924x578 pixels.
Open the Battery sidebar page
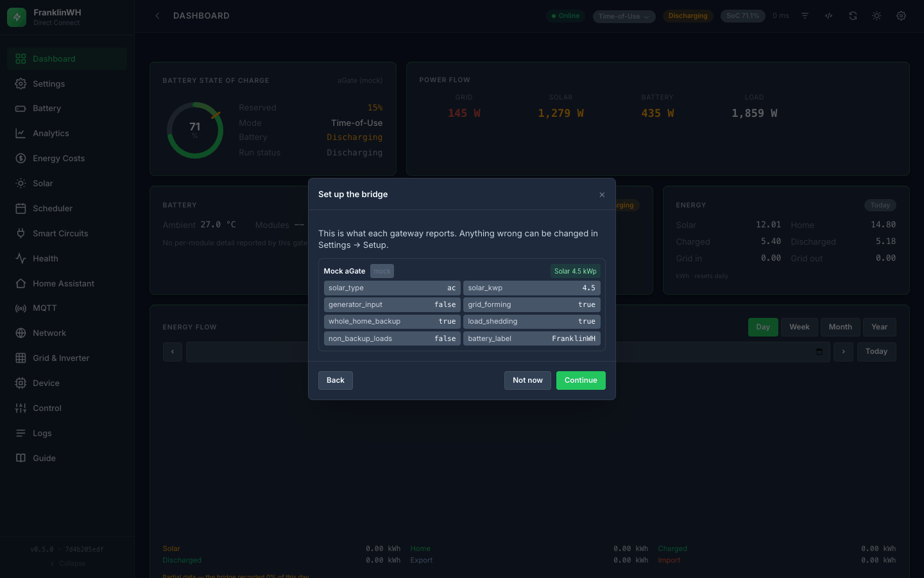coord(67,109)
